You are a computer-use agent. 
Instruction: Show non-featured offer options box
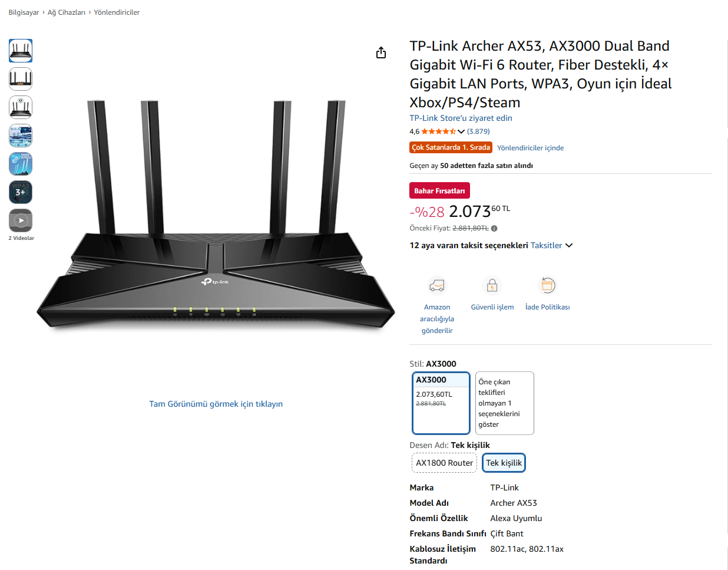[504, 403]
